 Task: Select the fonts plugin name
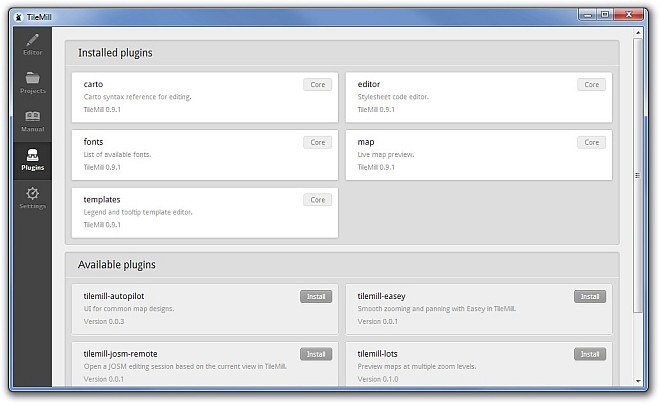point(93,142)
